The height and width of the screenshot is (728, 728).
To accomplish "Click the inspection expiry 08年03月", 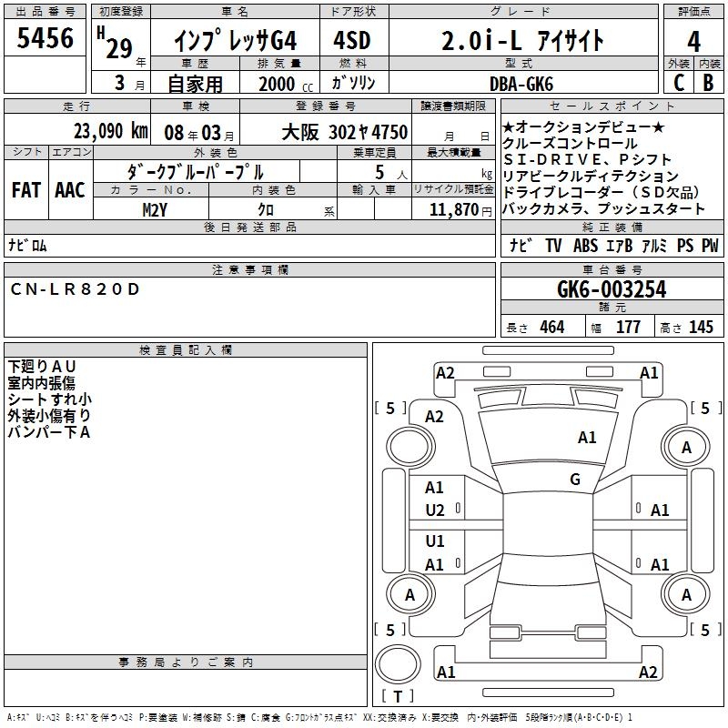I will 198,133.
